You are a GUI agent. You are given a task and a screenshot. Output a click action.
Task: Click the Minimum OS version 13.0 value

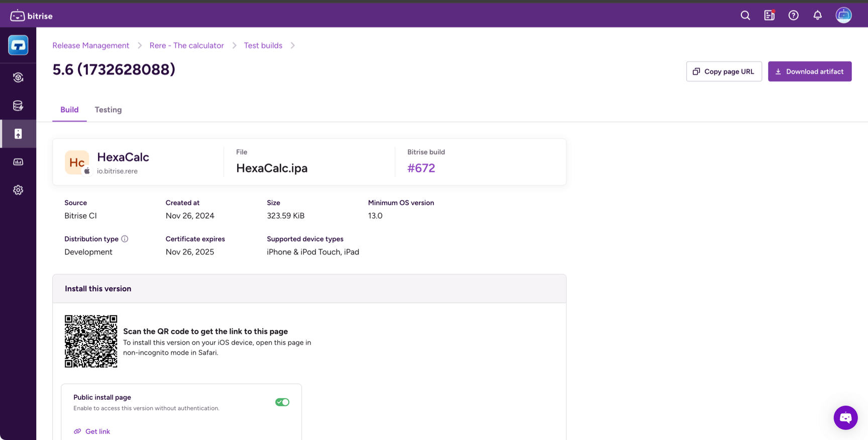pos(375,216)
